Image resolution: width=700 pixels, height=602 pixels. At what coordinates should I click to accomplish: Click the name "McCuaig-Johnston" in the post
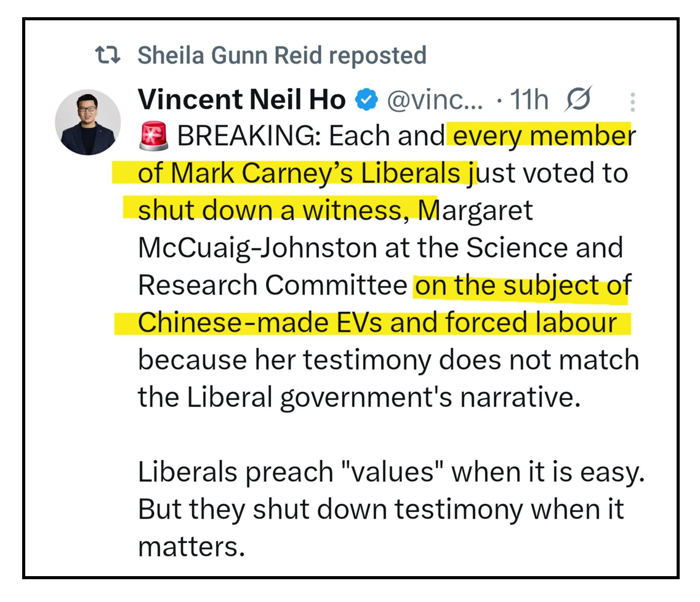tap(257, 247)
